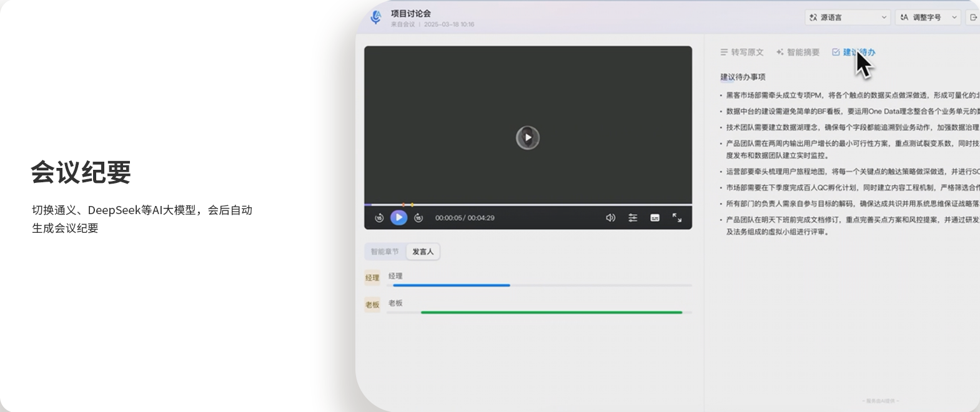Image resolution: width=980 pixels, height=412 pixels.
Task: Click the play button in the player control bar
Action: [398, 217]
